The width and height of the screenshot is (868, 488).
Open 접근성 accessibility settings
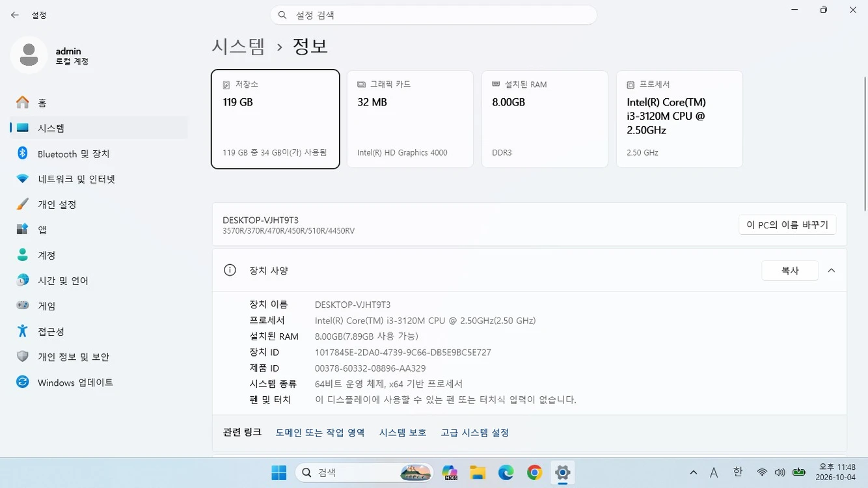(99, 331)
